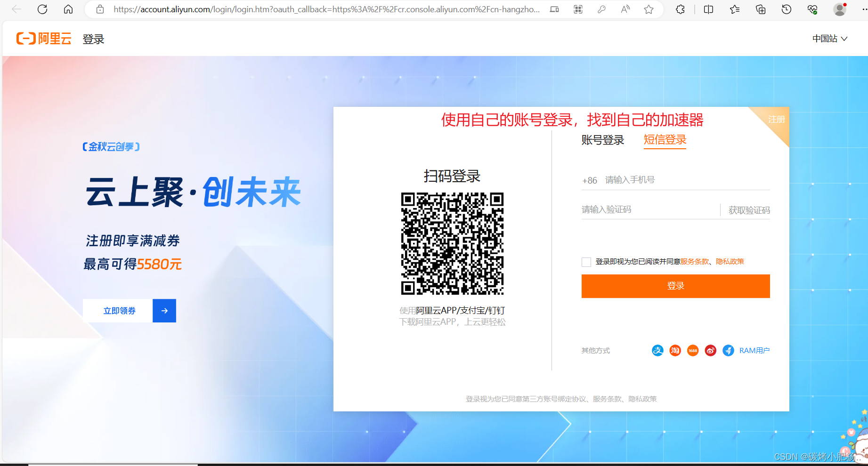The width and height of the screenshot is (868, 466).
Task: Open footer 服务条款 link
Action: click(607, 399)
